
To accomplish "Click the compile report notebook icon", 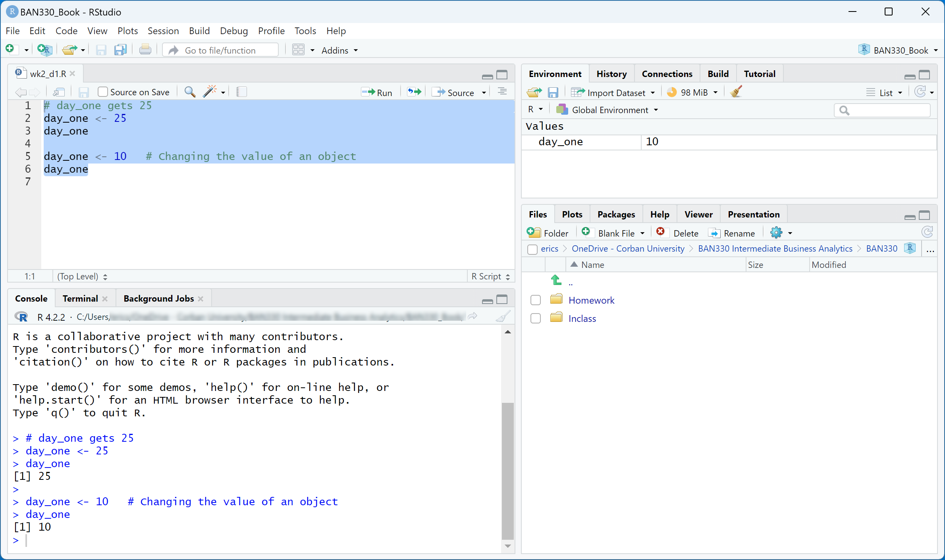I will 241,92.
